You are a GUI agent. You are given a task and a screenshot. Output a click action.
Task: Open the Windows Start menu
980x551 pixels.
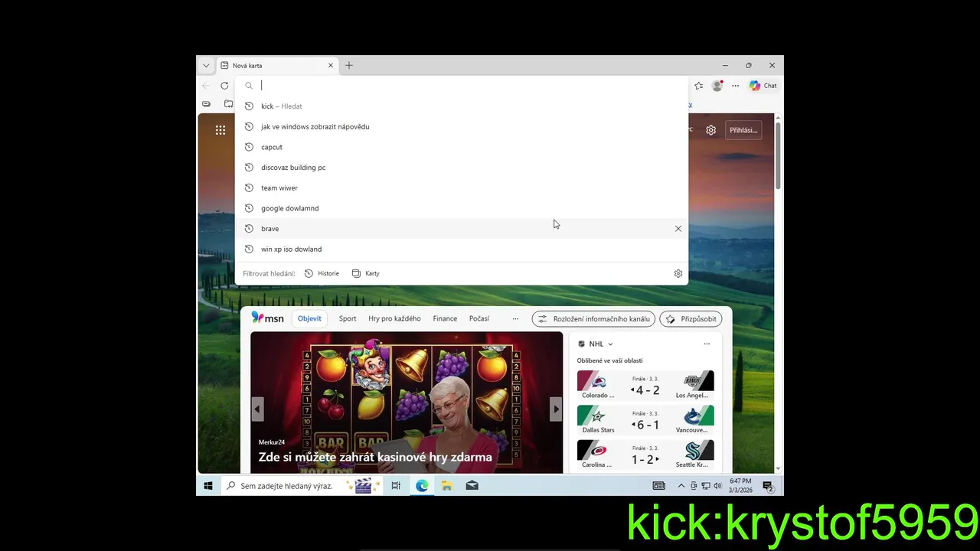point(207,485)
